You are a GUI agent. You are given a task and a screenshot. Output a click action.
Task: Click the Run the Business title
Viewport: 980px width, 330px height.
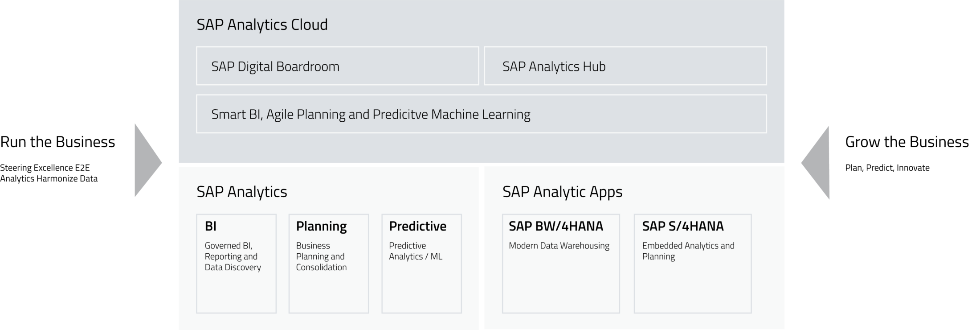[57, 142]
